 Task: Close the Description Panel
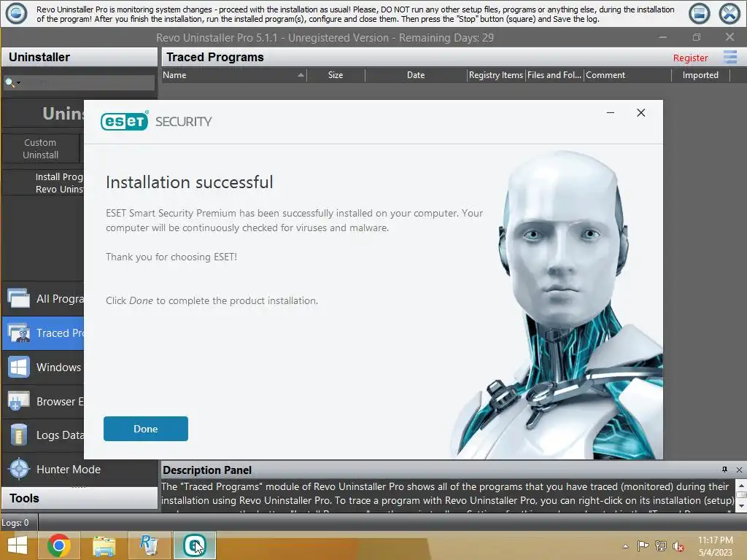[739, 470]
